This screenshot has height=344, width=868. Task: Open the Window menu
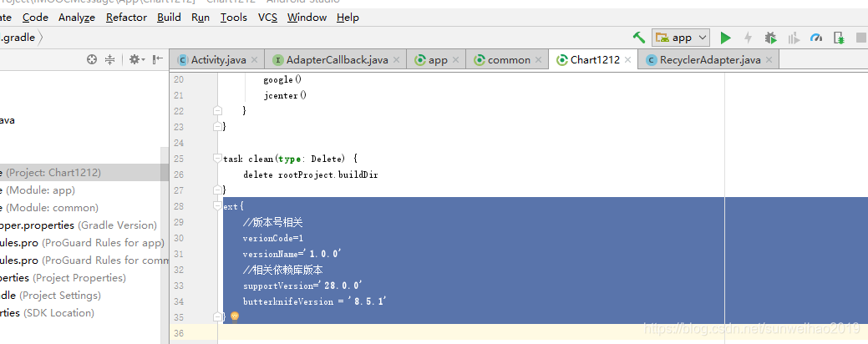click(307, 18)
